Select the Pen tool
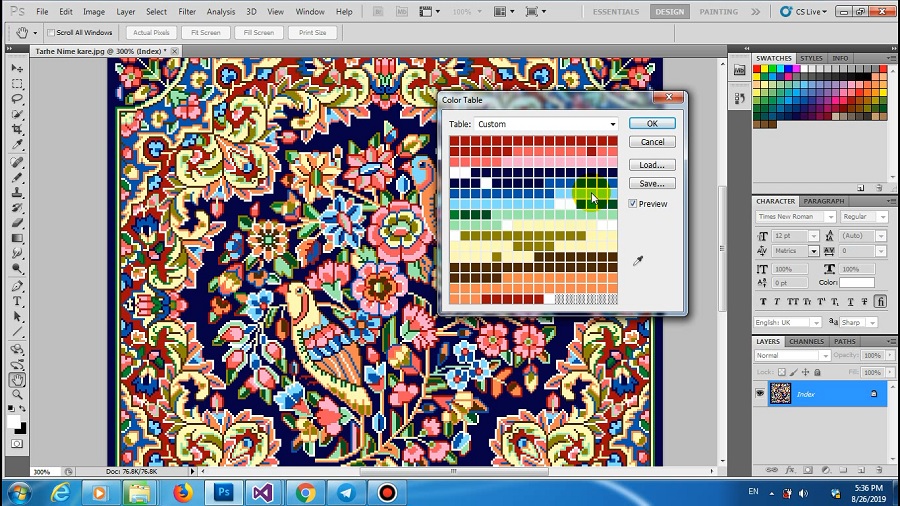Image resolution: width=900 pixels, height=506 pixels. click(17, 286)
